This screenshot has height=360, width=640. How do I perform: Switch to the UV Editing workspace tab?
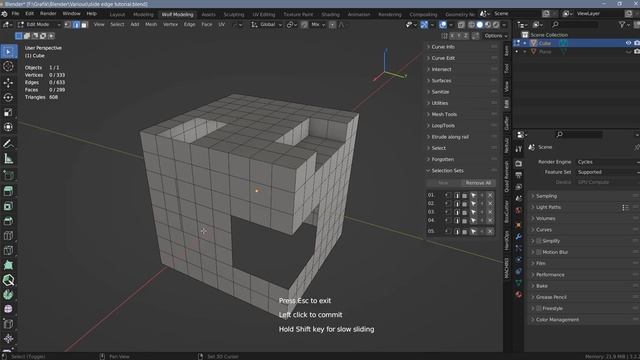[x=264, y=14]
